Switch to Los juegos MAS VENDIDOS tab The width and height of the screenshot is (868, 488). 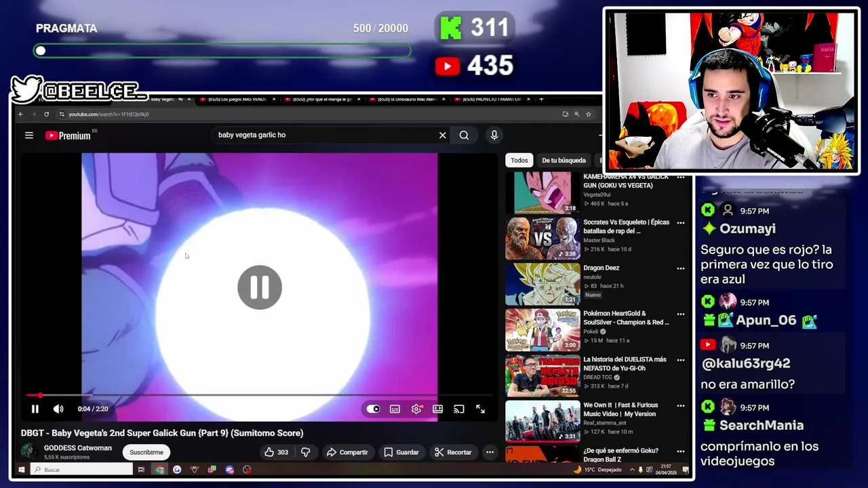click(x=237, y=100)
